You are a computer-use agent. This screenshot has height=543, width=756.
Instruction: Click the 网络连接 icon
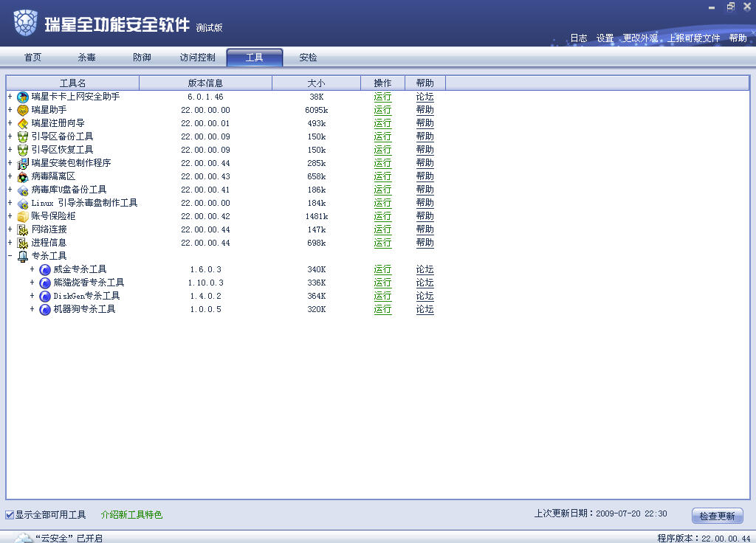click(23, 230)
